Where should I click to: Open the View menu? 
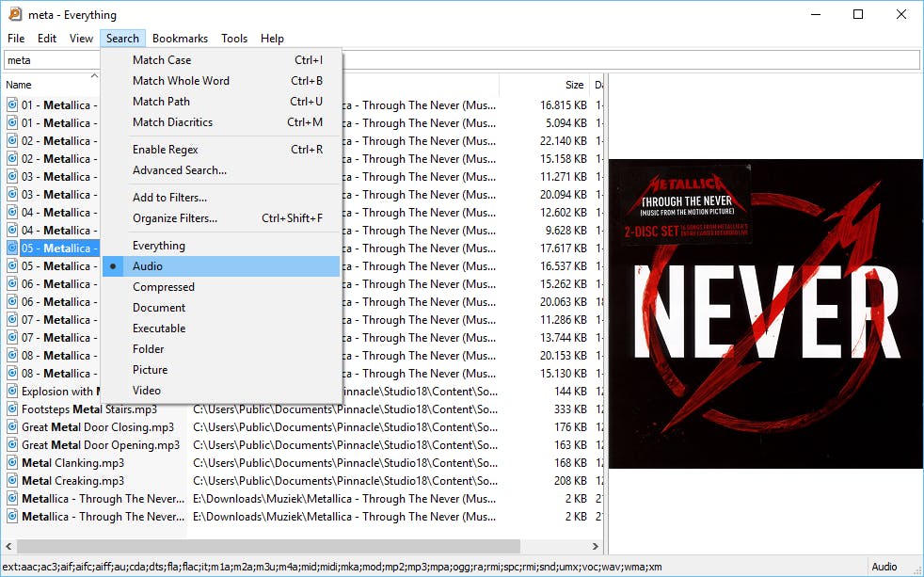tap(81, 39)
